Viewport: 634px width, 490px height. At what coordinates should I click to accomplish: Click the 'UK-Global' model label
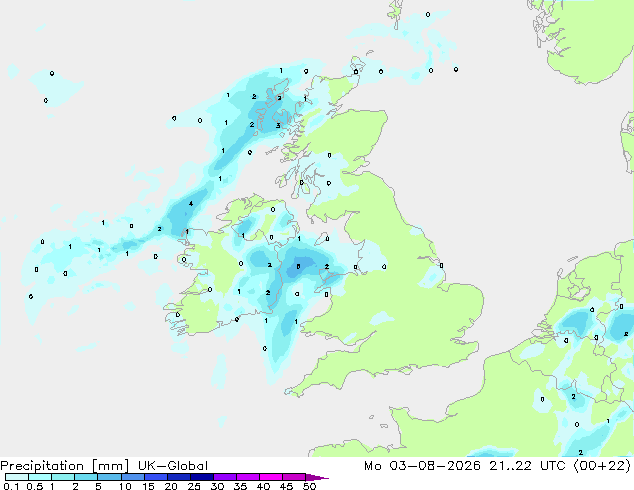point(173,466)
